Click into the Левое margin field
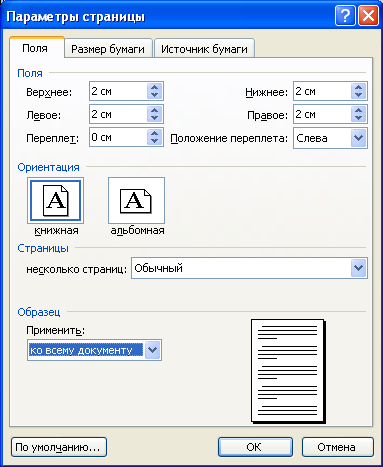This screenshot has height=467, width=383. pyautogui.click(x=118, y=114)
